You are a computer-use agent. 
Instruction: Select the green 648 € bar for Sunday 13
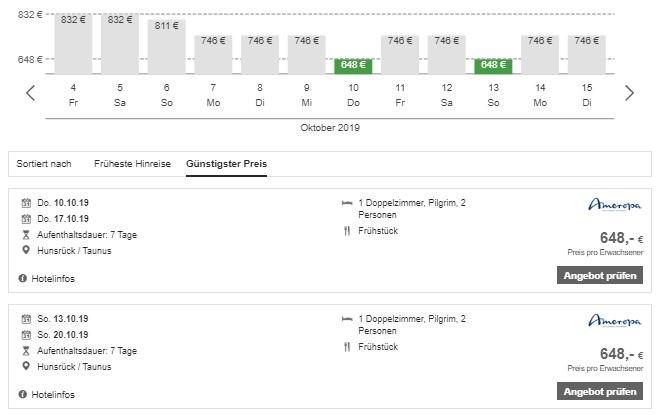click(493, 66)
